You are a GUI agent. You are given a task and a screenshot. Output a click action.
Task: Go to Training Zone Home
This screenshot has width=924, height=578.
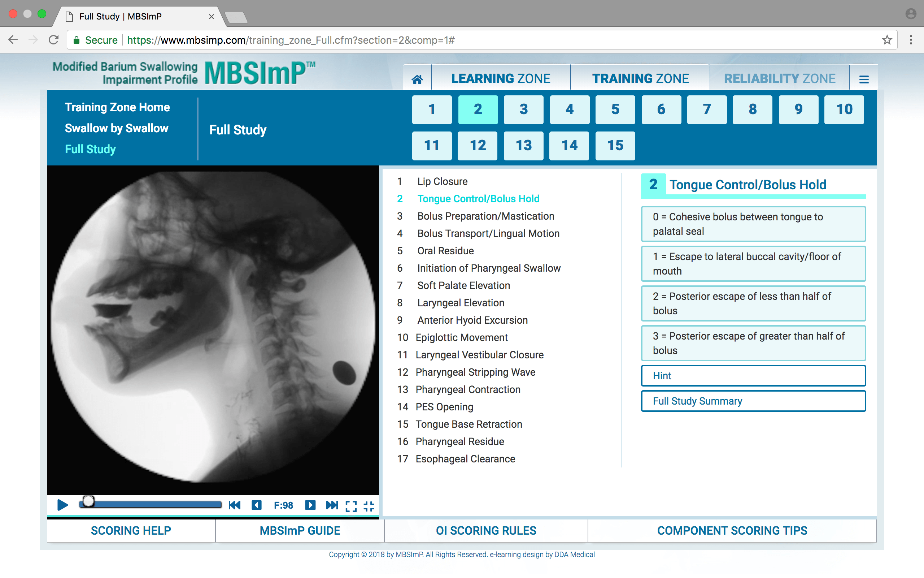coord(117,107)
